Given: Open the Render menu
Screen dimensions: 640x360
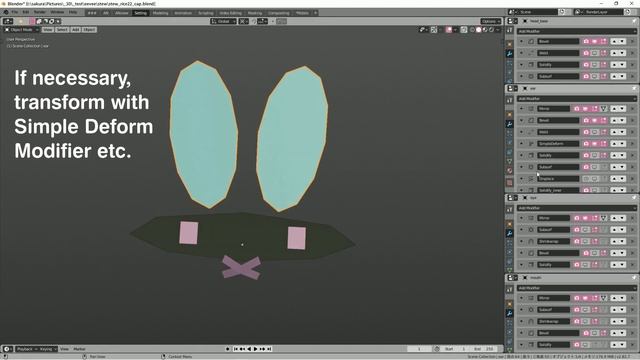Looking at the screenshot, I should coord(40,12).
